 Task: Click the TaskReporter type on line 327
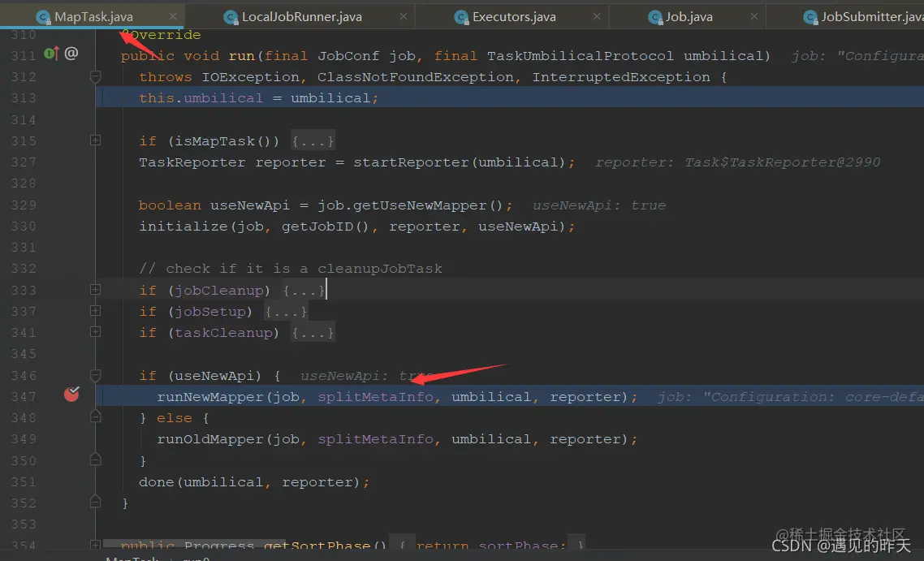click(x=192, y=162)
